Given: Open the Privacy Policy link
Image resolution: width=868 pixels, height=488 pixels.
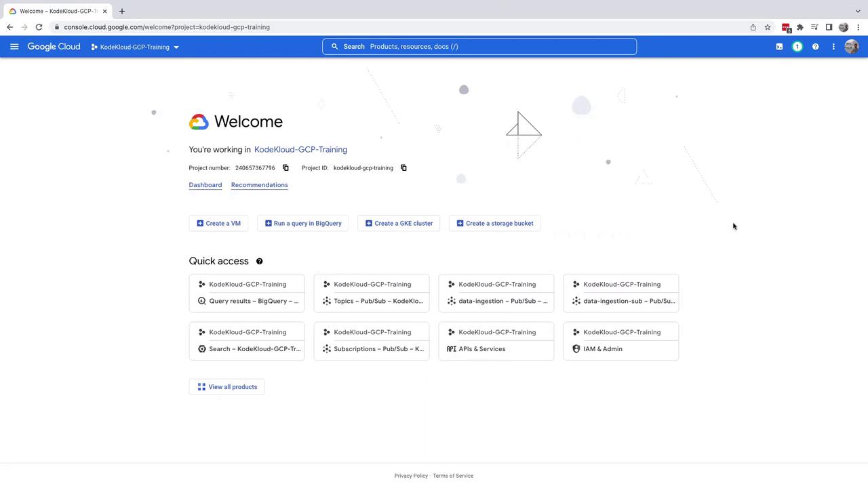Looking at the screenshot, I should click(x=411, y=476).
